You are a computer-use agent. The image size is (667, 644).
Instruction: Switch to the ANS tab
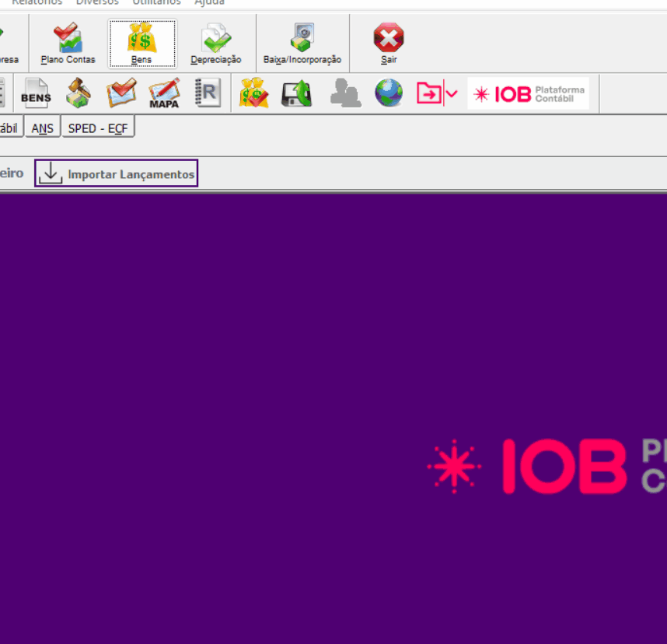click(x=43, y=128)
